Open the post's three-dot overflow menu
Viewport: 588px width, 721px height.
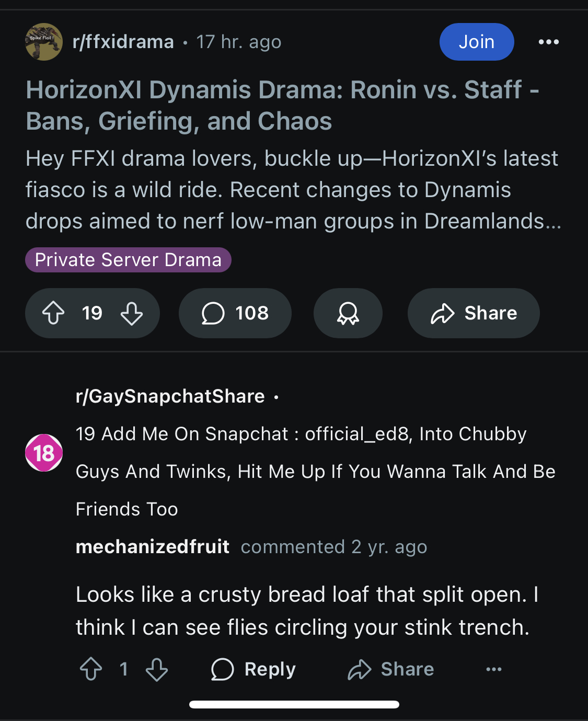tap(549, 42)
